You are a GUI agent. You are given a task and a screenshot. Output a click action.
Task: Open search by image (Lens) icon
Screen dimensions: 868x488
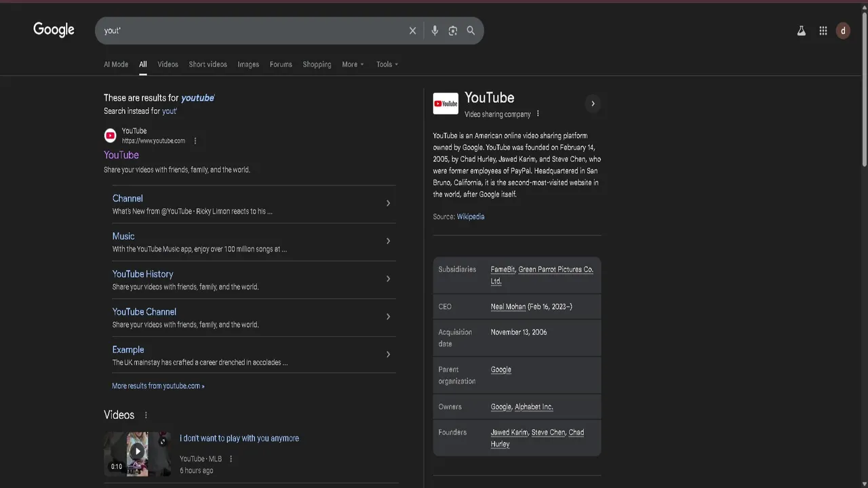(x=453, y=30)
